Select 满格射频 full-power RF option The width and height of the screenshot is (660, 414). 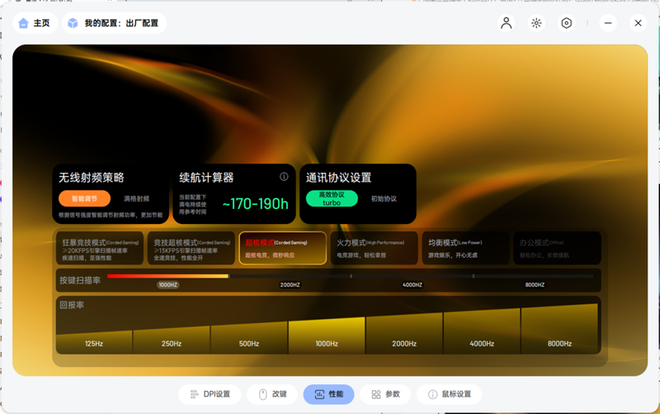(136, 199)
